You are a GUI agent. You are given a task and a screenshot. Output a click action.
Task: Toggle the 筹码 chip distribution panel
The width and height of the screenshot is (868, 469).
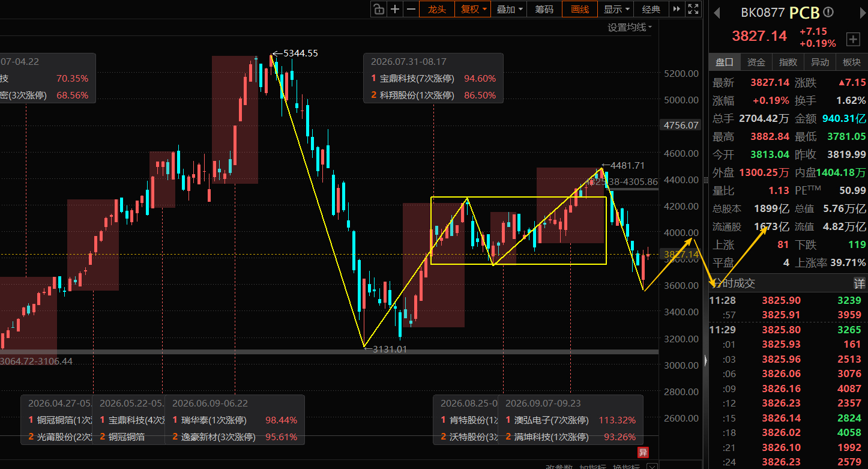[544, 9]
